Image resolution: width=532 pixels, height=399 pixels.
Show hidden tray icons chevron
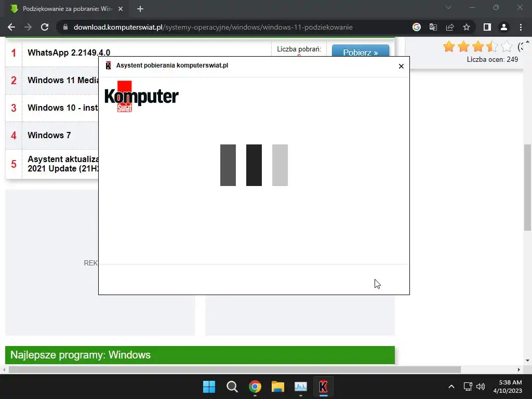click(x=451, y=387)
